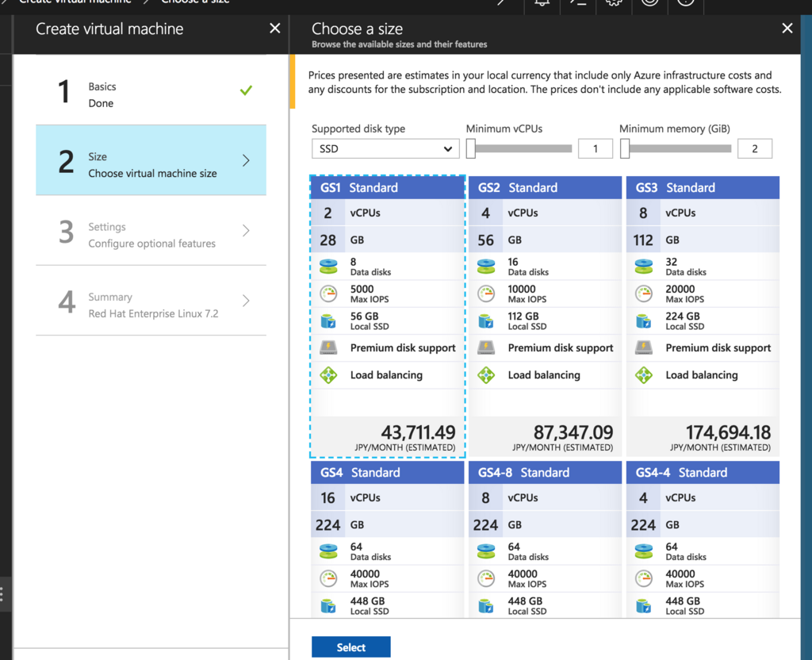Close the Create virtual machine blade
Image resolution: width=812 pixels, height=660 pixels.
[275, 29]
